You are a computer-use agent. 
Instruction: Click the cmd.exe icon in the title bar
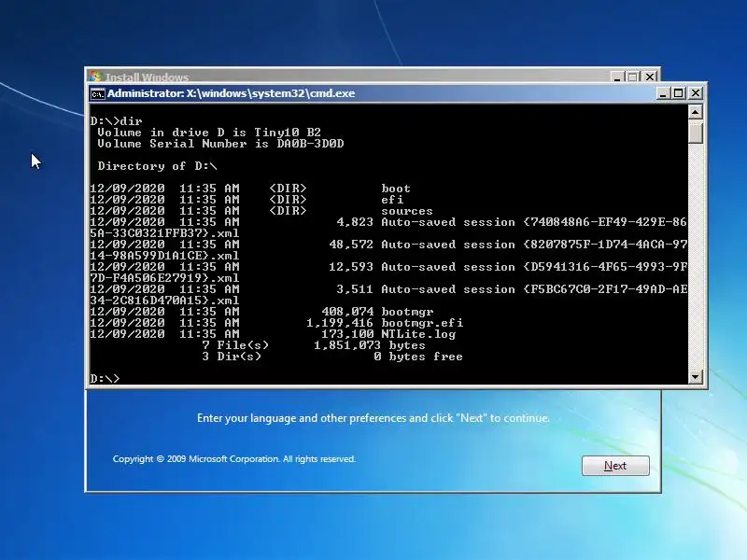pyautogui.click(x=97, y=94)
